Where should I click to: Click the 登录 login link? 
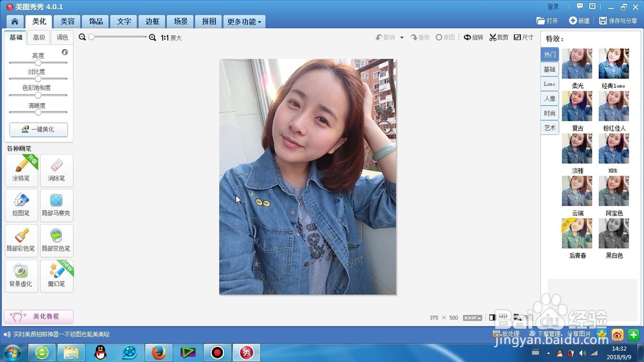tap(553, 6)
